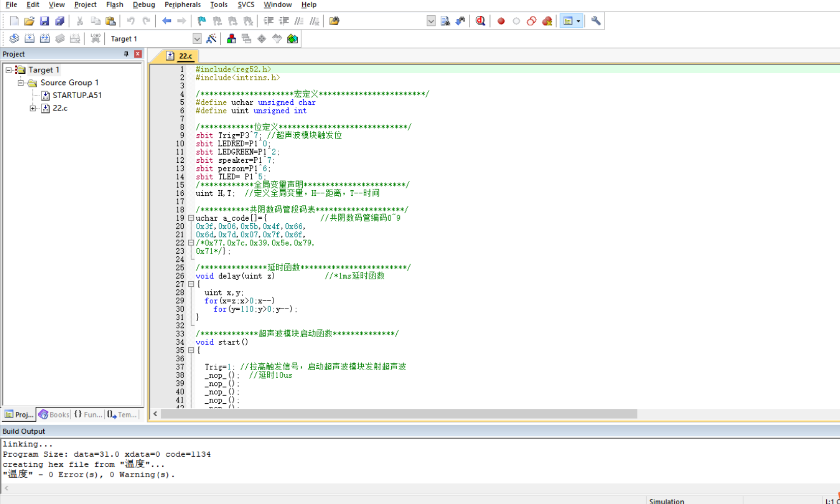This screenshot has width=840, height=504.
Task: Collapse code fold at line 27
Action: 191,284
